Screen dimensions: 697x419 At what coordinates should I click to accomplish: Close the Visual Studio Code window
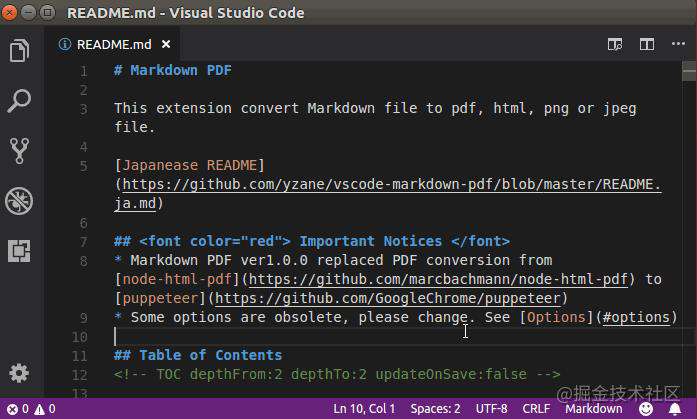pos(9,12)
